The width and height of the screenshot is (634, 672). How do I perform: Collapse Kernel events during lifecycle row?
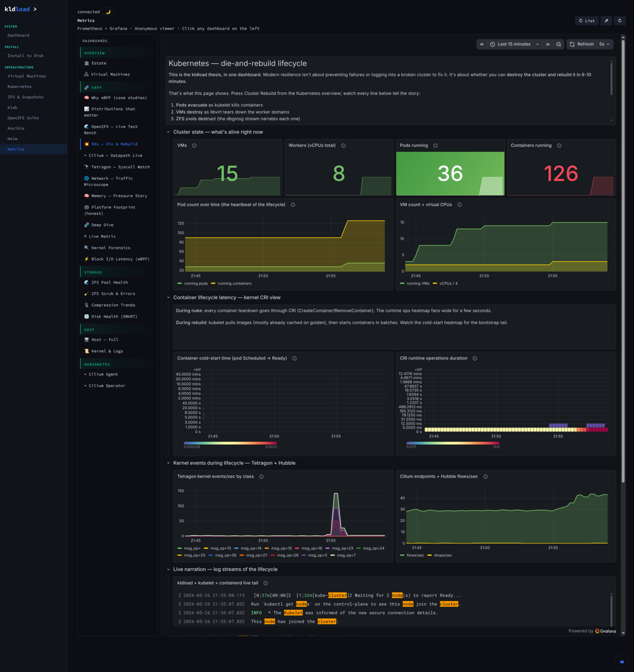pyautogui.click(x=168, y=463)
